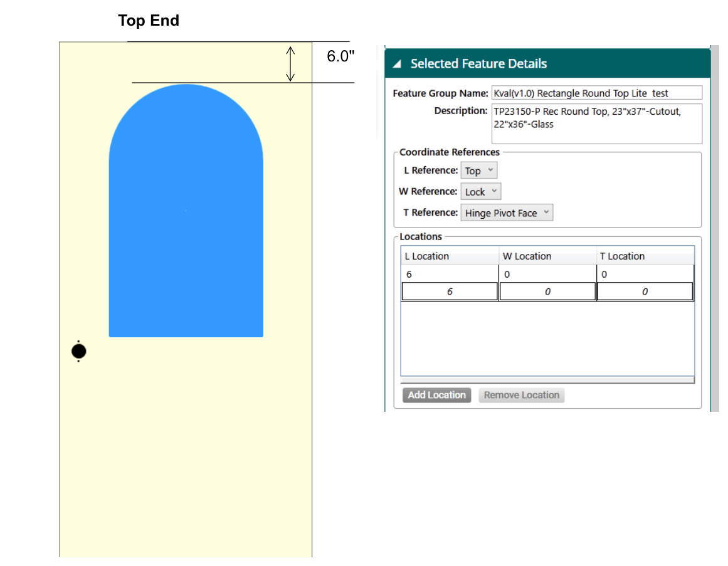The image size is (728, 566).
Task: Select the first row L Location cell
Action: 450,274
